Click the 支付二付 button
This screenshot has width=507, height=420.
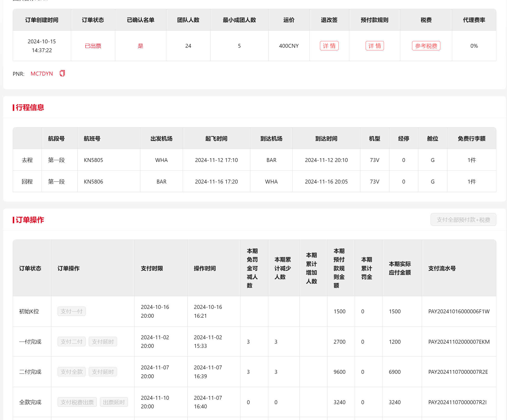[x=71, y=342]
